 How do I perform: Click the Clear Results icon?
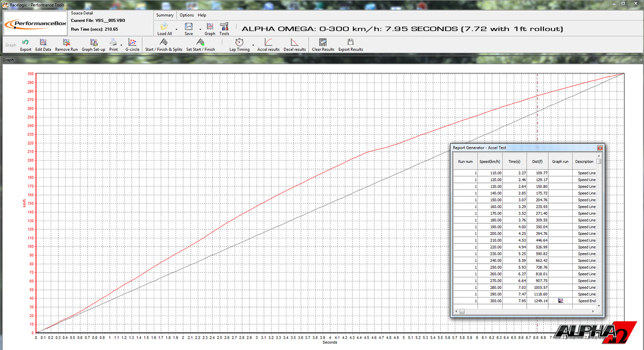323,42
